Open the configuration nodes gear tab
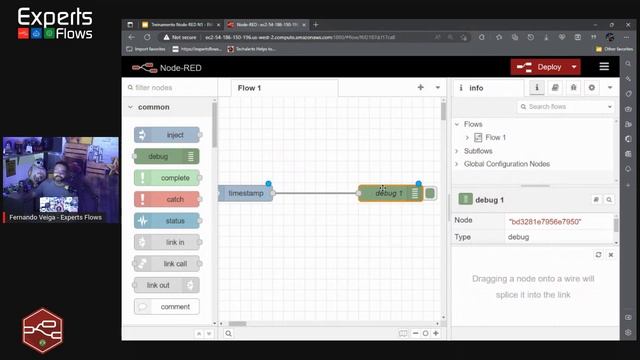The height and width of the screenshot is (360, 640). tap(592, 87)
